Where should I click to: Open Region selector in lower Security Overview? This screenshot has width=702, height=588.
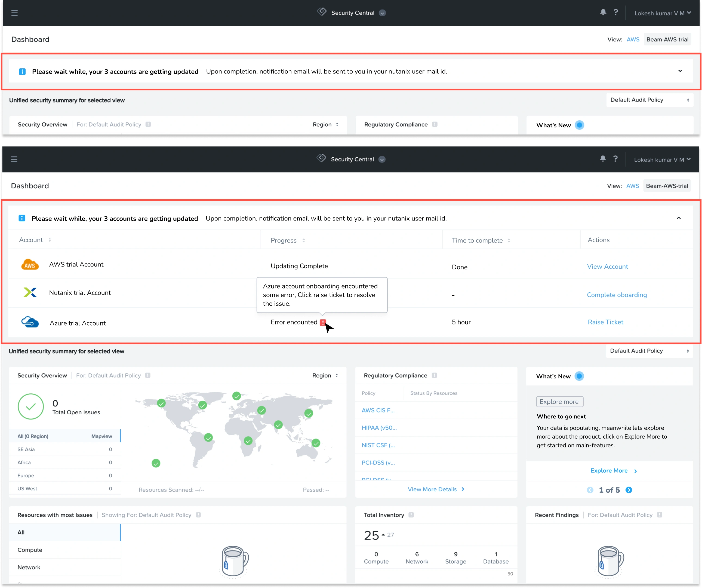(x=325, y=376)
